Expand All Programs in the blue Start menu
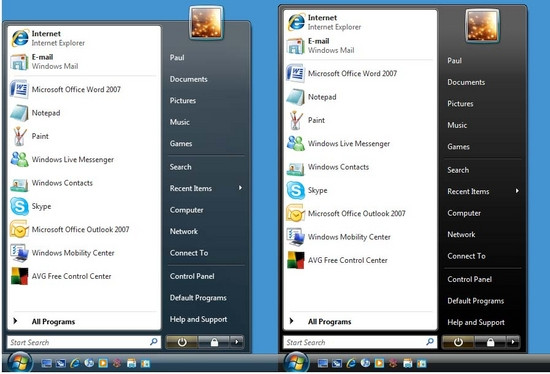 coord(84,321)
